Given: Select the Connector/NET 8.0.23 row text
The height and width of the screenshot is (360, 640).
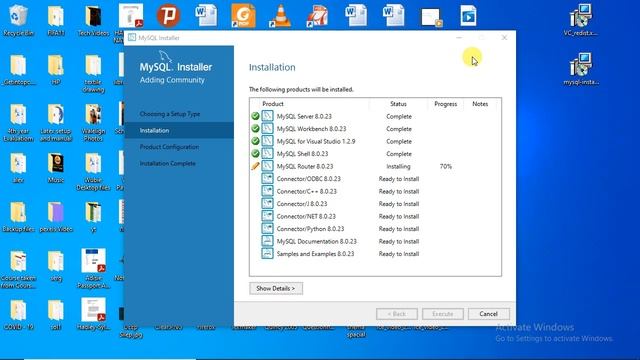Looking at the screenshot, I should tap(306, 216).
